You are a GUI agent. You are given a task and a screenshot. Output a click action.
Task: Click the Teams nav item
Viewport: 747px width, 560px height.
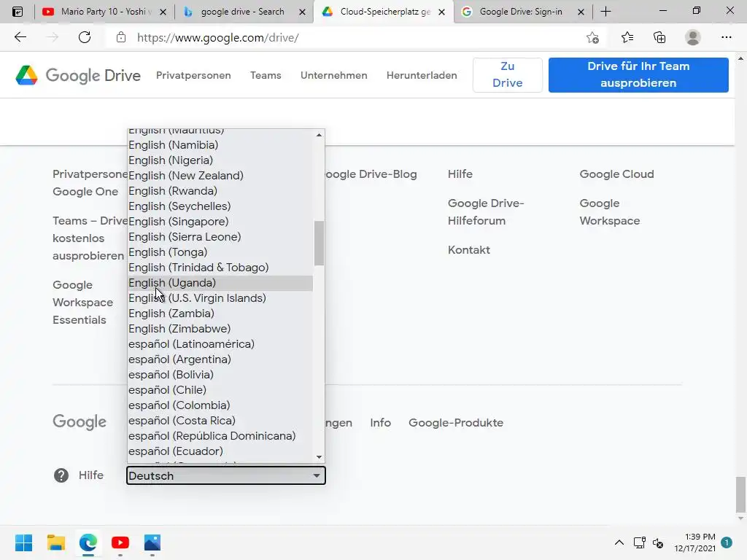[x=266, y=75]
